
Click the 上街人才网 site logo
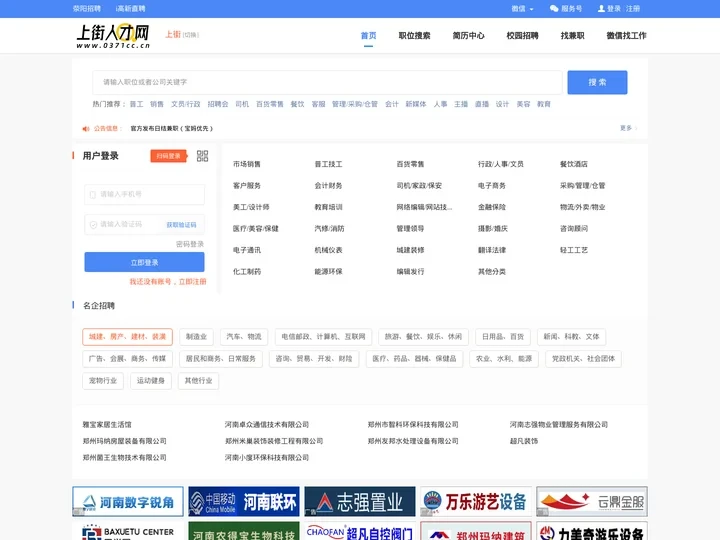113,36
